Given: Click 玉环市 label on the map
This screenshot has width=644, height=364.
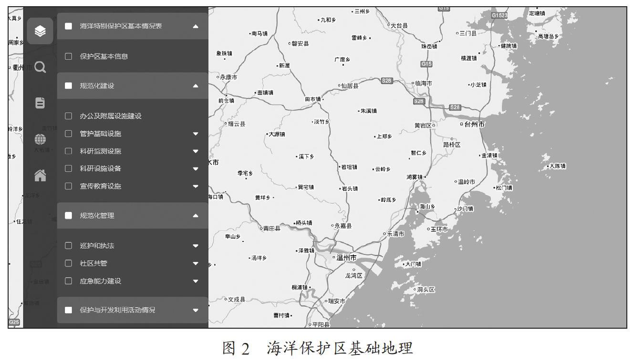Looking at the screenshot, I should [x=439, y=229].
